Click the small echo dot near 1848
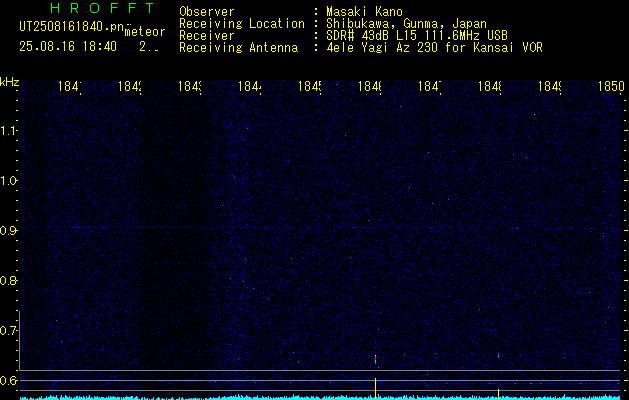The height and width of the screenshot is (400, 629). pyautogui.click(x=499, y=355)
